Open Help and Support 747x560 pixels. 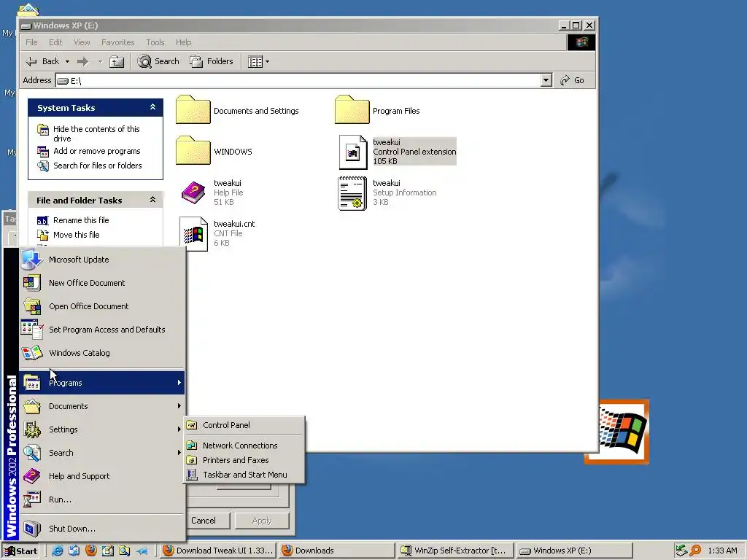click(102, 476)
